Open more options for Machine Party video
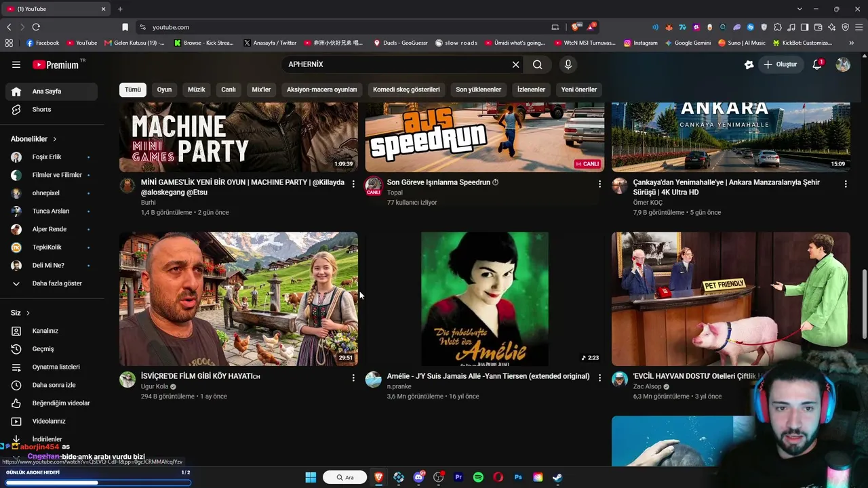The image size is (868, 488). pyautogui.click(x=353, y=184)
